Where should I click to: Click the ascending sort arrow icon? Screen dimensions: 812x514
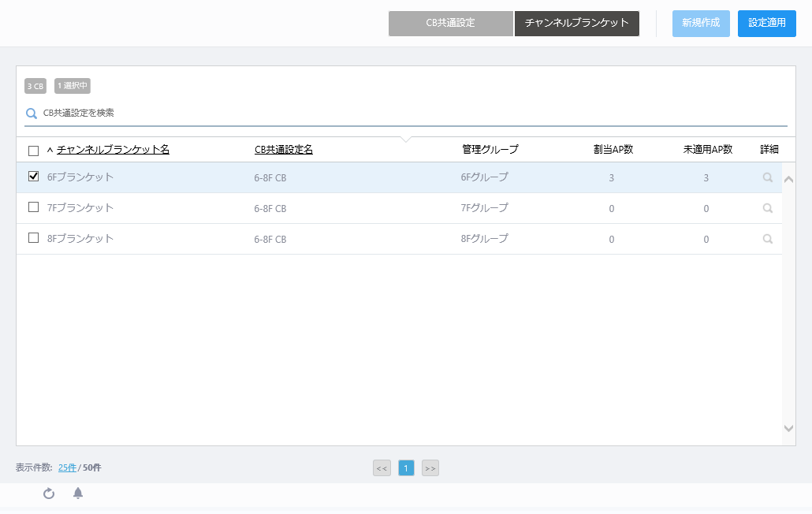50,150
